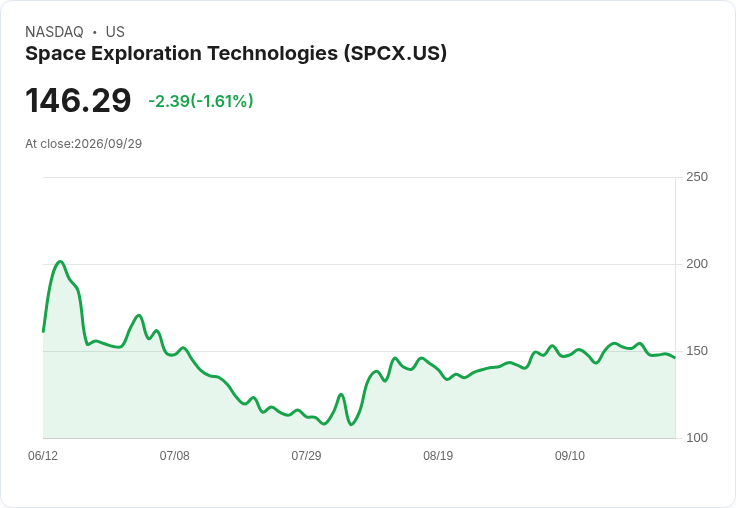Click the price change -2.39(-1.61%)
The height and width of the screenshot is (508, 736).
pyautogui.click(x=201, y=101)
